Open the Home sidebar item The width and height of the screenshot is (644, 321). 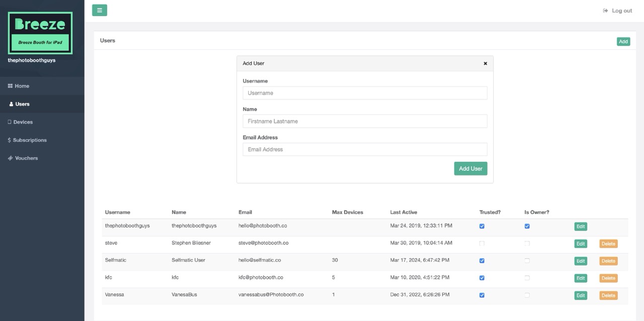click(x=22, y=86)
